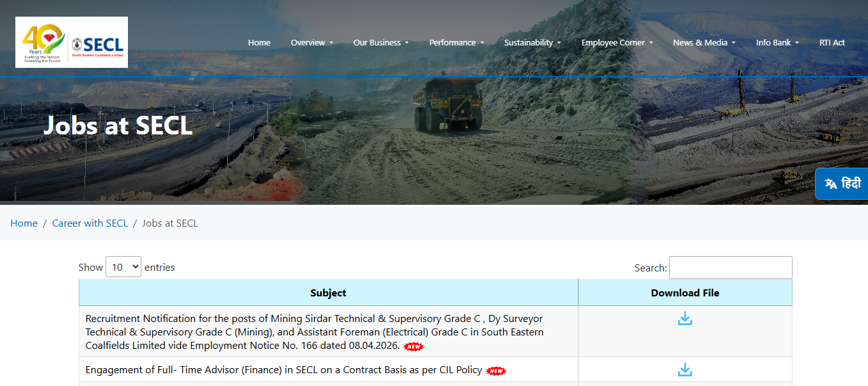Download the Mining Sirdar recruitment notification file
The width and height of the screenshot is (868, 386).
[684, 319]
